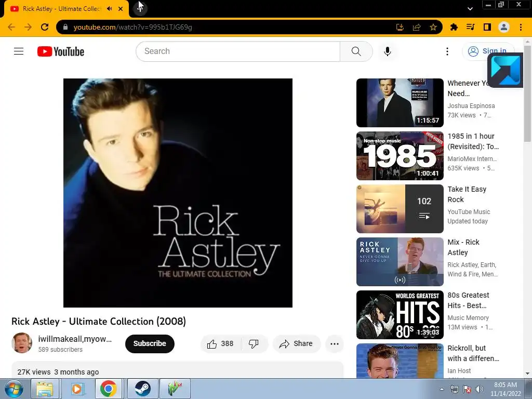Image resolution: width=532 pixels, height=399 pixels.
Task: Open YouTube settings three-dot menu
Action: (x=447, y=51)
